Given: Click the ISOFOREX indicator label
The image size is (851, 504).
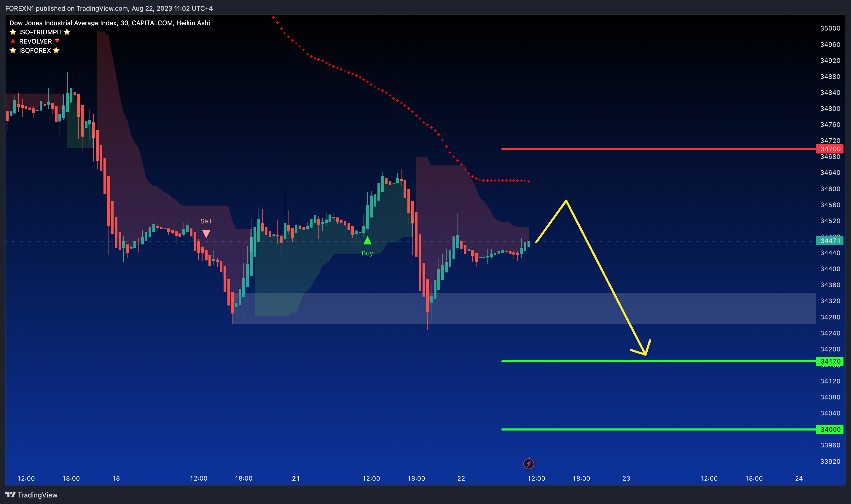Looking at the screenshot, I should tap(35, 50).
